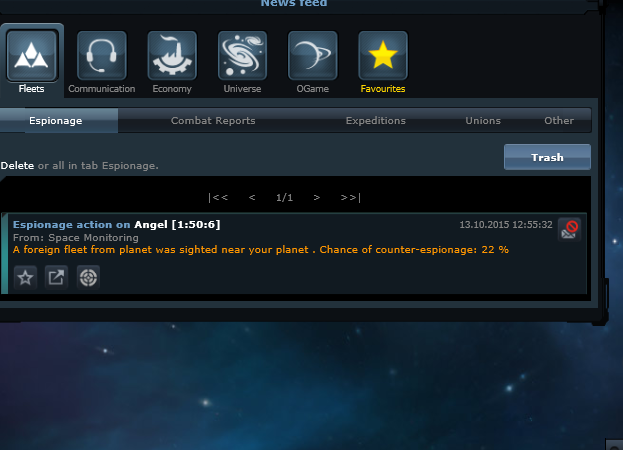623x450 pixels.
Task: Share the espionage report via arrow icon
Action: click(56, 277)
